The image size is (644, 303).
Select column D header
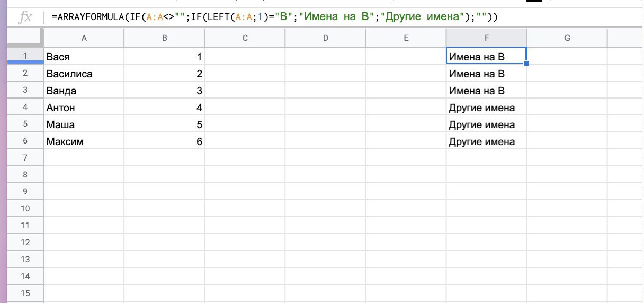click(325, 38)
